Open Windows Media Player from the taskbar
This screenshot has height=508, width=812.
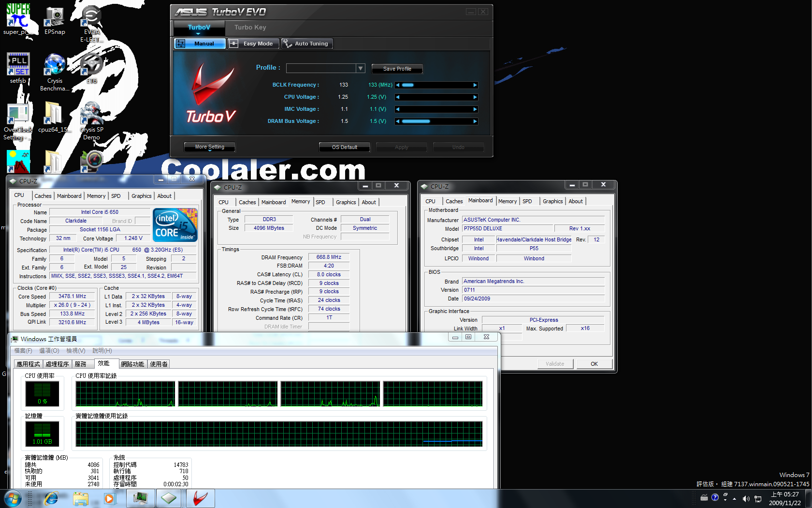point(109,498)
